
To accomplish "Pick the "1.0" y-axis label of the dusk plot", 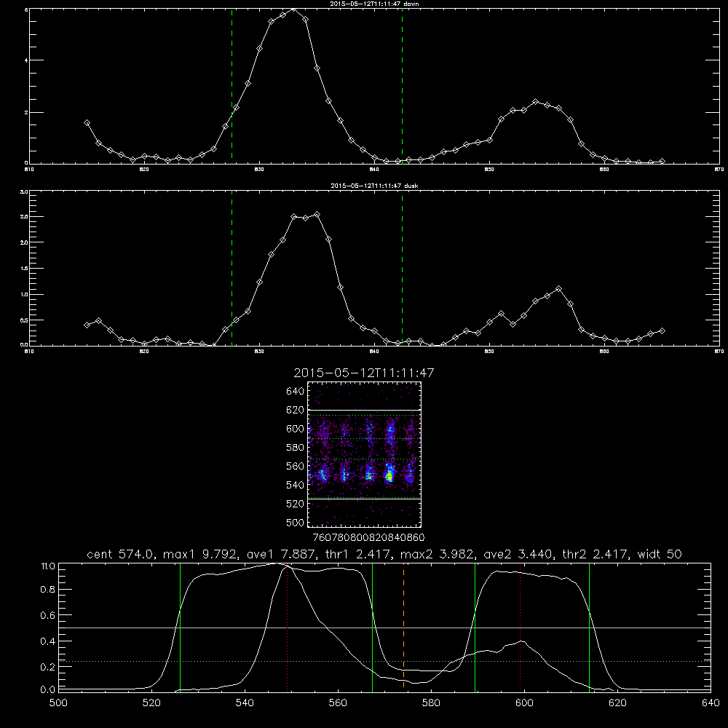I will 24,294.
